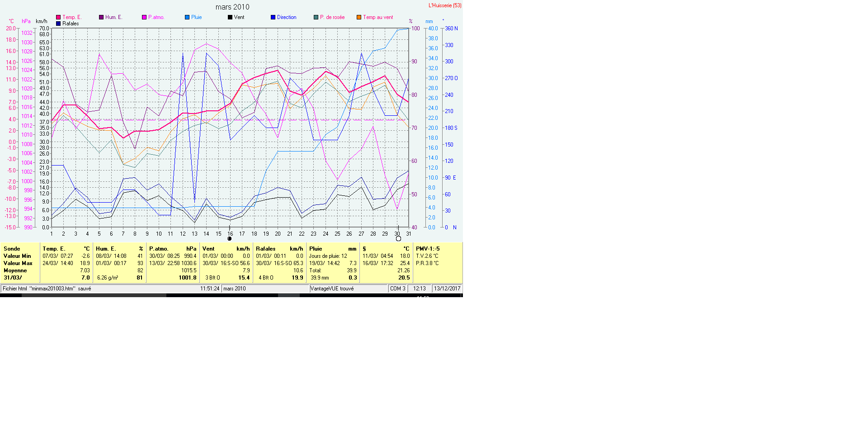Screen dimensions: 868x422
Task: Click the max gust entry '65.3'
Action: [298, 263]
